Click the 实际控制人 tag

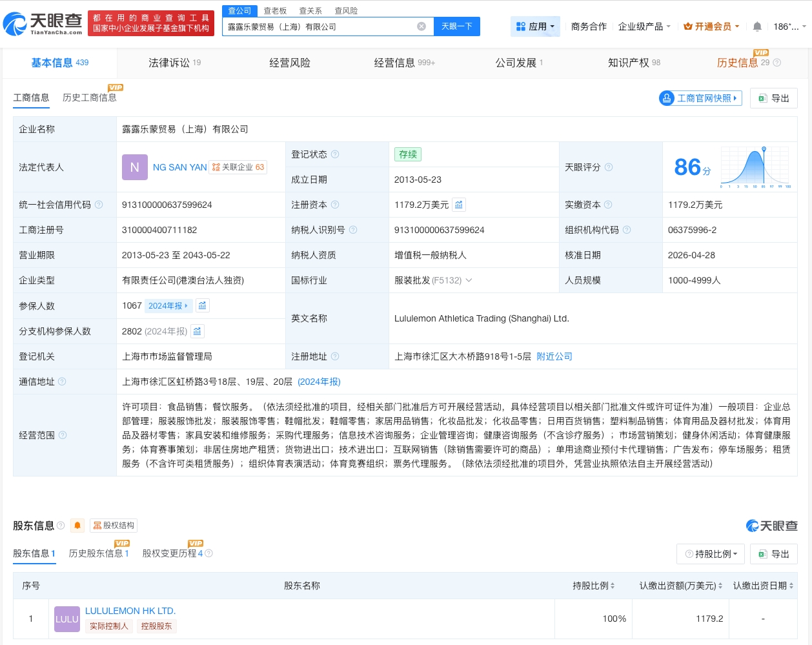[x=109, y=626]
